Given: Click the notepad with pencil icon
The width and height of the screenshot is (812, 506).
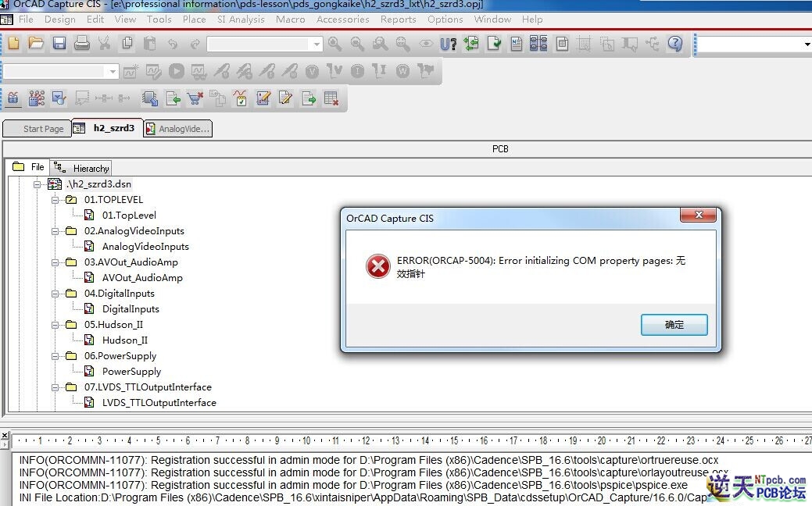Looking at the screenshot, I should [x=285, y=98].
